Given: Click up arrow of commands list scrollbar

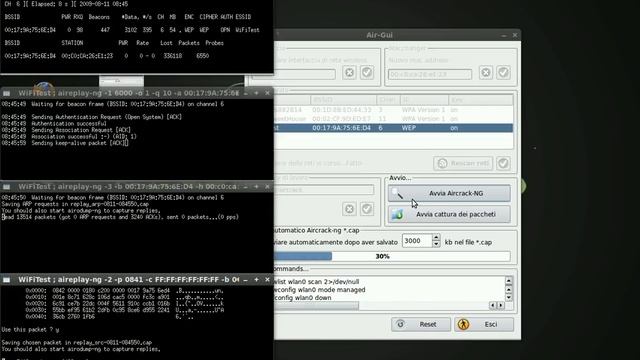Looking at the screenshot, I should click(x=509, y=280).
